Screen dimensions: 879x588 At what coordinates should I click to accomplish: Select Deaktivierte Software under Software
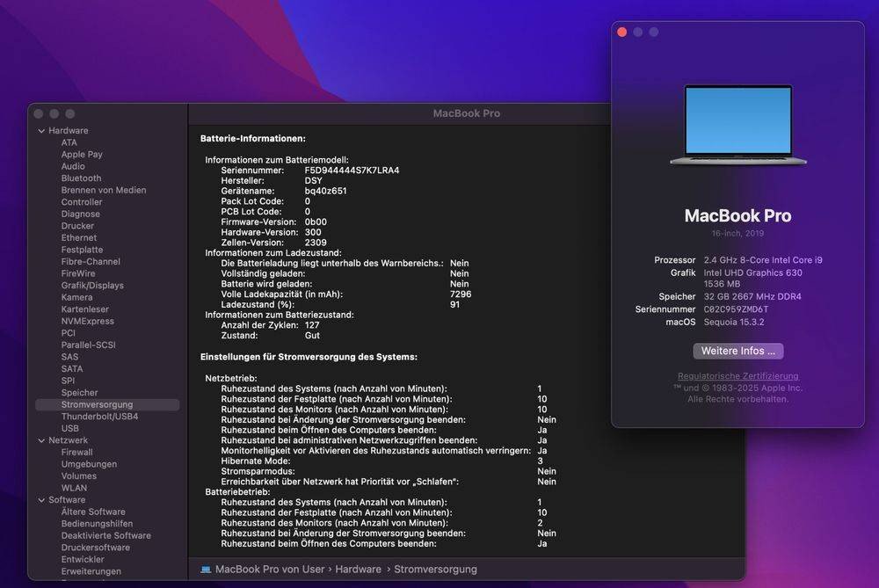(x=106, y=535)
